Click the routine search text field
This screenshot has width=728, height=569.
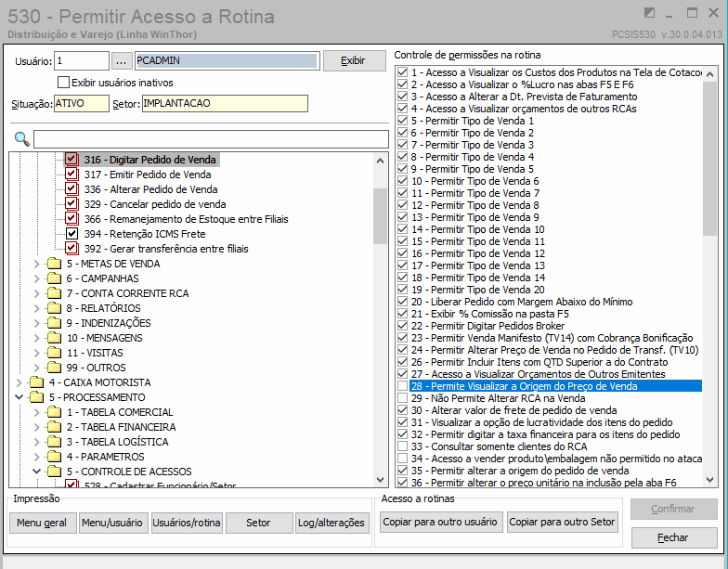coord(211,139)
